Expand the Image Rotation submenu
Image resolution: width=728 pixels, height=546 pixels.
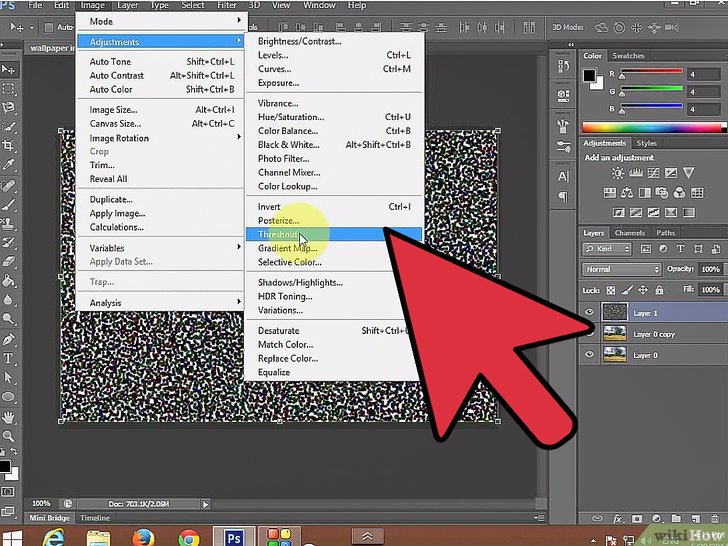click(x=160, y=138)
